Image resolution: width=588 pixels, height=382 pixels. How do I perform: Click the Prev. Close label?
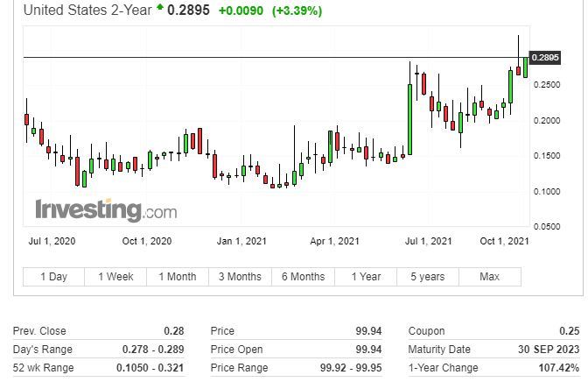pyautogui.click(x=39, y=331)
